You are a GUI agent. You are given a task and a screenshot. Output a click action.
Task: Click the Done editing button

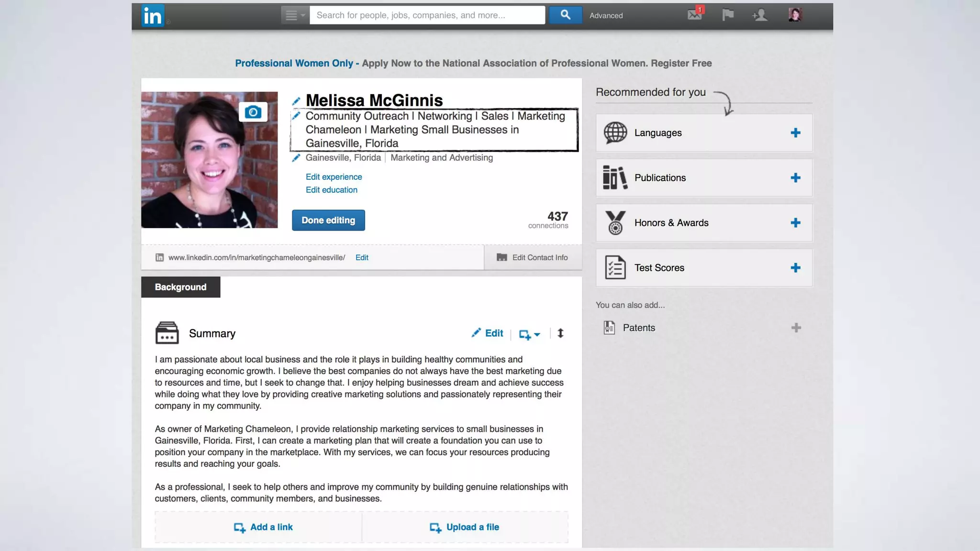click(328, 220)
